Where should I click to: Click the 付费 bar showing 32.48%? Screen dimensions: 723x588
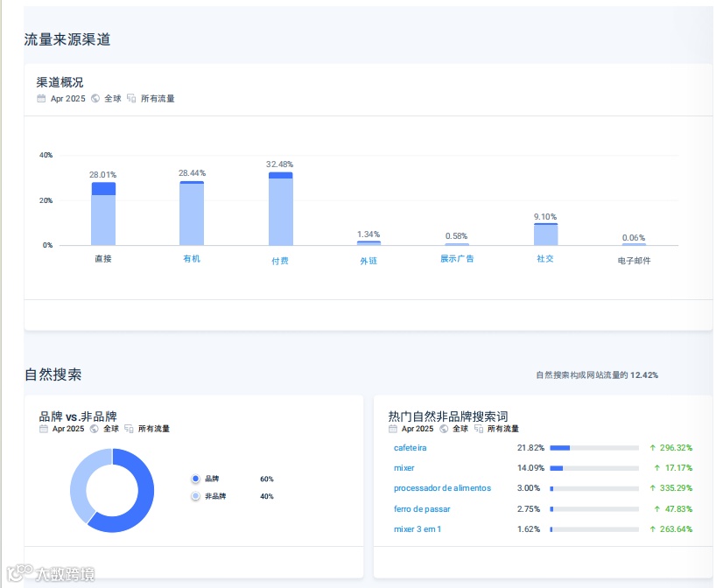point(280,209)
